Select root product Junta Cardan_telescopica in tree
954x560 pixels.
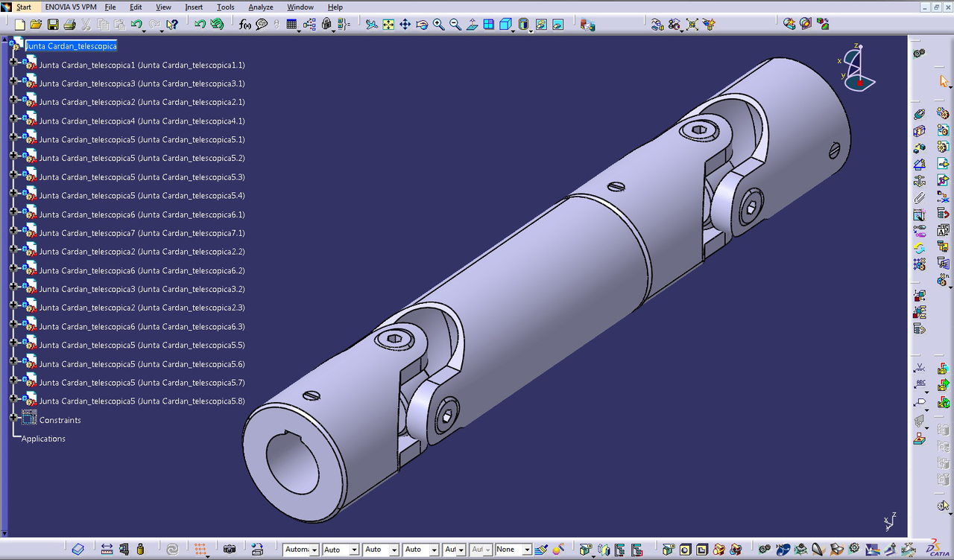pyautogui.click(x=71, y=46)
